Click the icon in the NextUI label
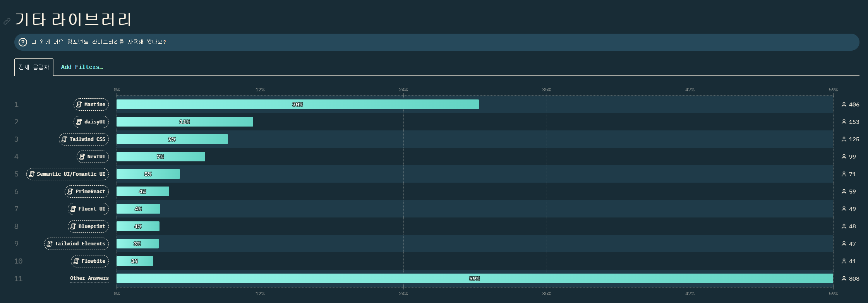This screenshot has height=303, width=868. (82, 157)
